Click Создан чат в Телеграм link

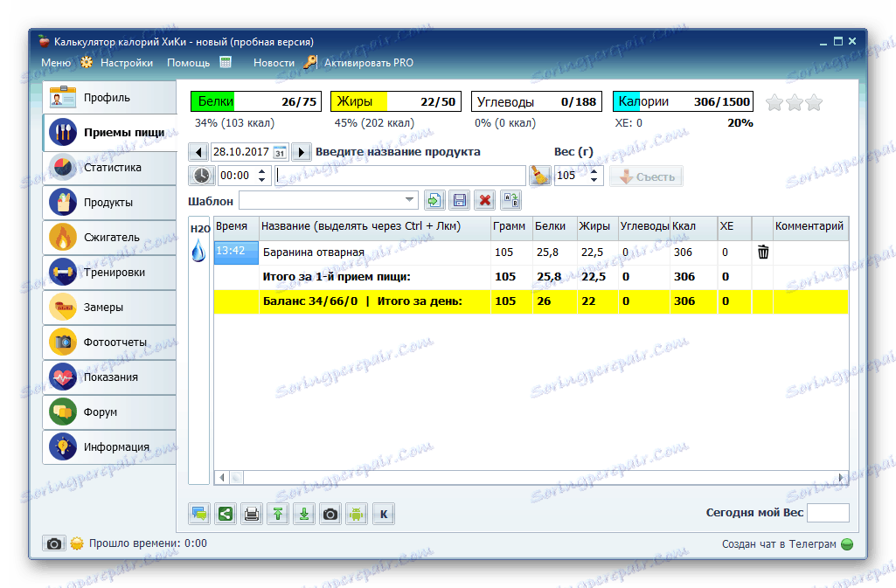(x=779, y=544)
